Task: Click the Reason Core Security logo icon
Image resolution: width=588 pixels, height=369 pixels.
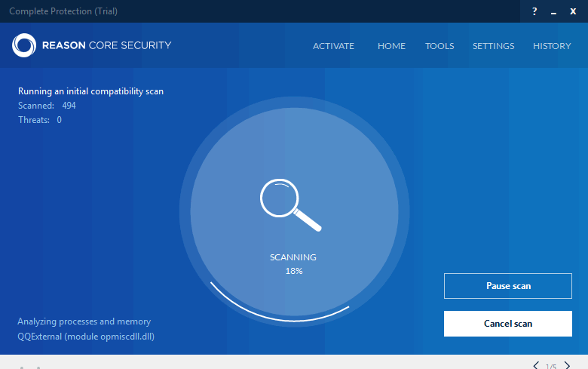Action: point(24,45)
